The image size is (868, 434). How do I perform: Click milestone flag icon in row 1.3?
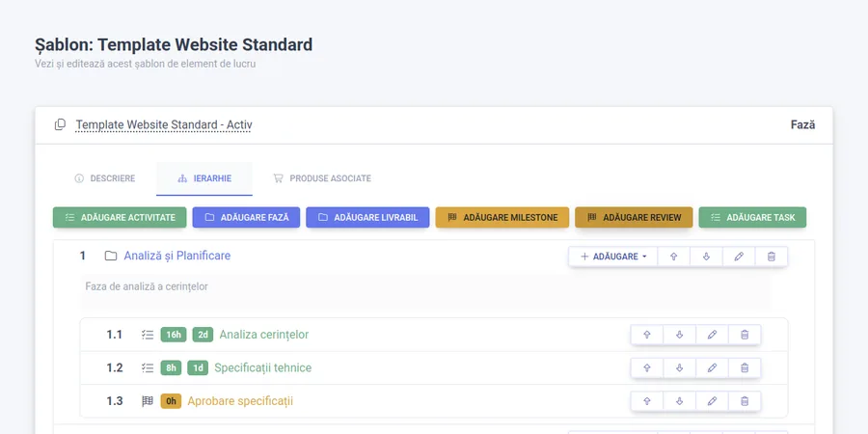point(148,401)
